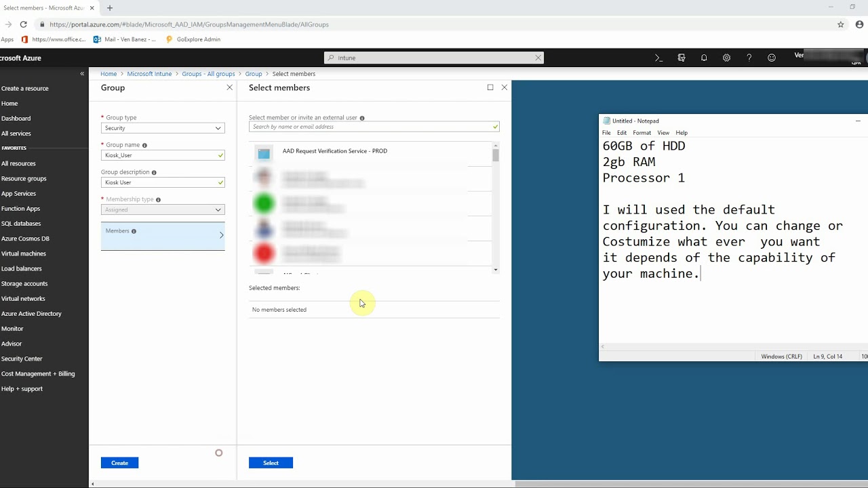868x488 pixels.
Task: Show info for Membership type
Action: pyautogui.click(x=159, y=199)
